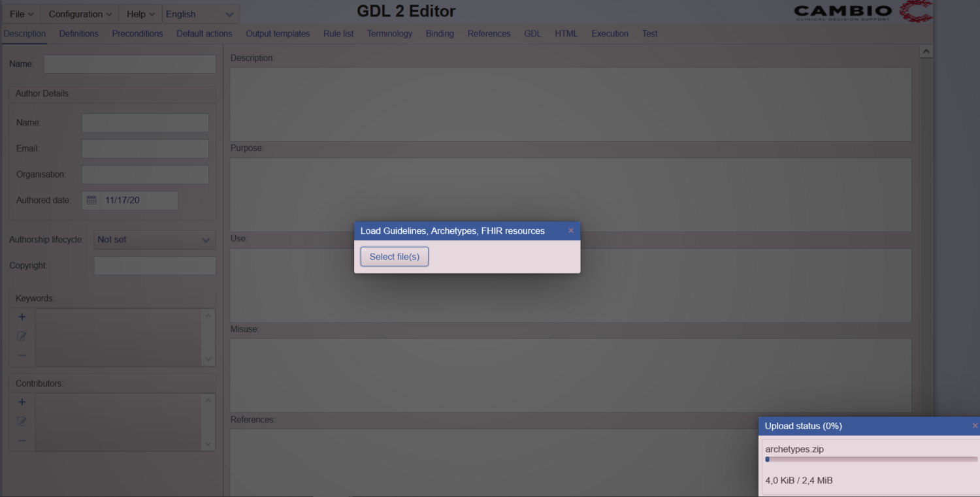980x497 pixels.
Task: Click the edit contributor pencil icon
Action: click(x=22, y=421)
